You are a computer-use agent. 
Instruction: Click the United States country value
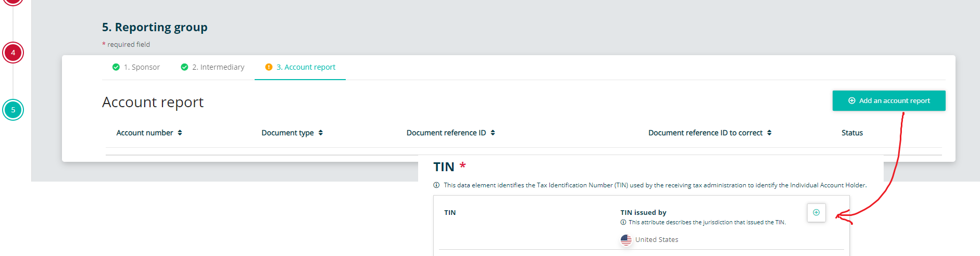657,240
